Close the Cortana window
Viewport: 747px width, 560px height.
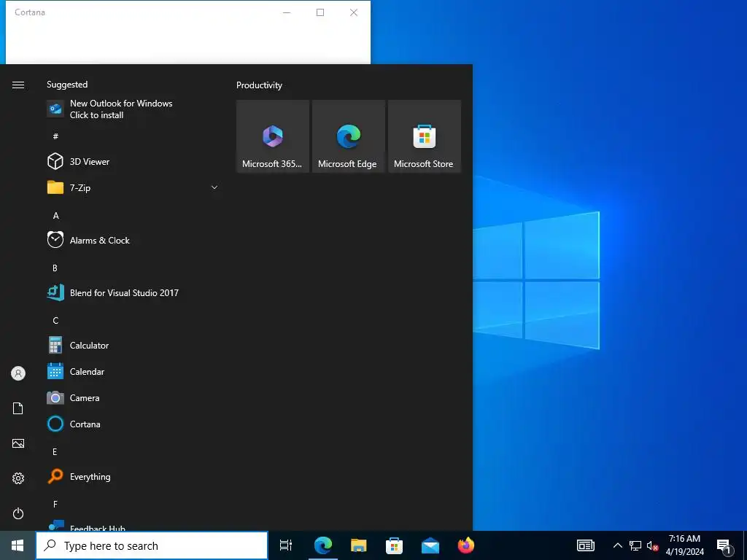[354, 12]
